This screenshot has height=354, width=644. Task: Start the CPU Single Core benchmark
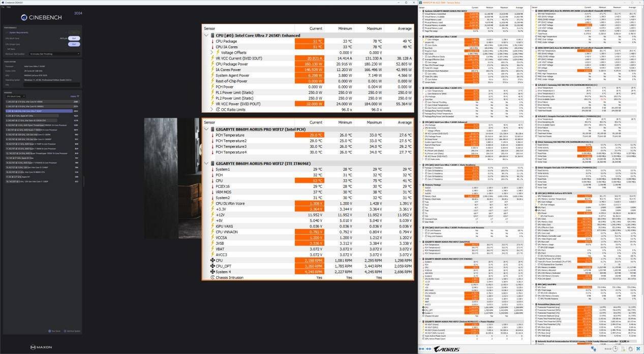point(74,44)
